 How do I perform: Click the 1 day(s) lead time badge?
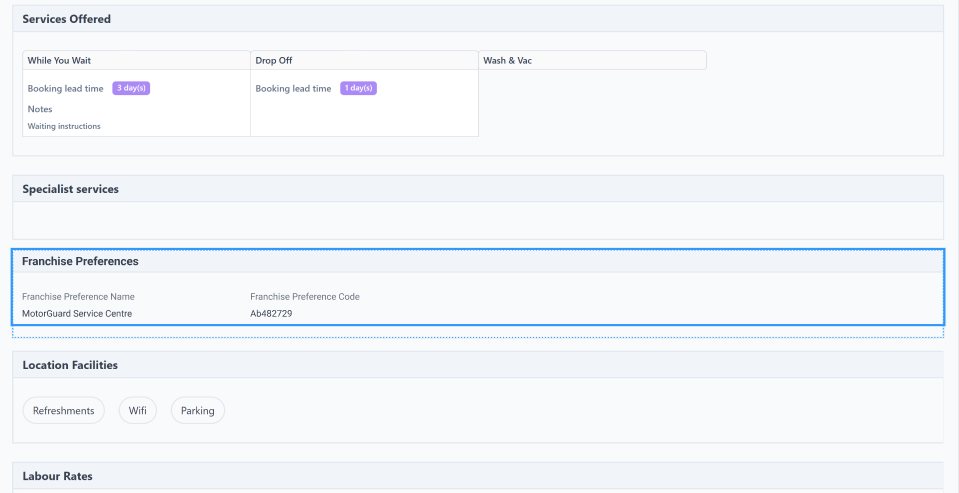point(358,88)
